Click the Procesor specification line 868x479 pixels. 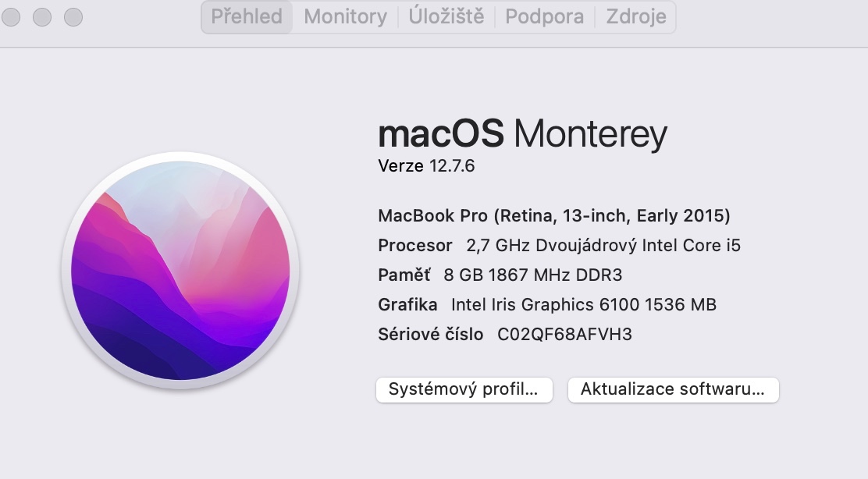coord(559,245)
